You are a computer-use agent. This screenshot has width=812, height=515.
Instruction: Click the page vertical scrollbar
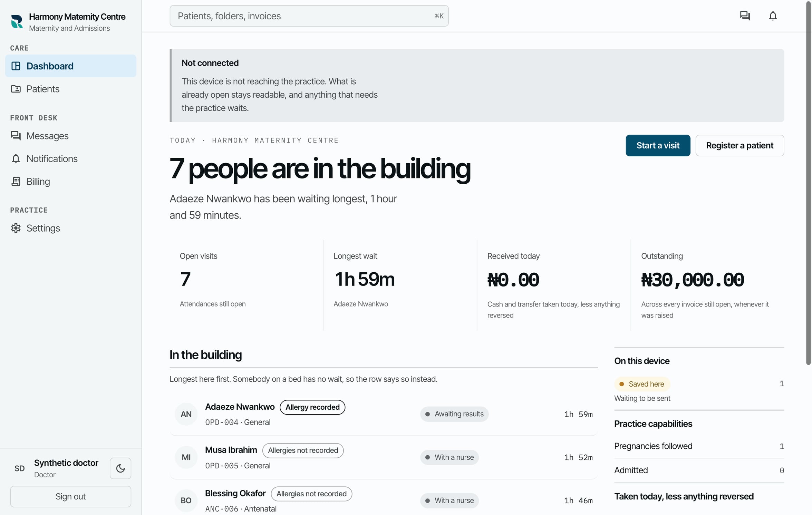click(808, 183)
